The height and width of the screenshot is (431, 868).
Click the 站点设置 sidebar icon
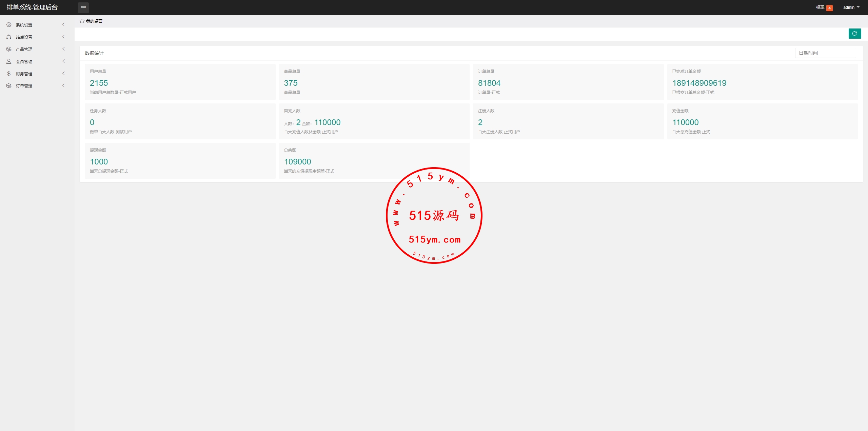point(9,37)
